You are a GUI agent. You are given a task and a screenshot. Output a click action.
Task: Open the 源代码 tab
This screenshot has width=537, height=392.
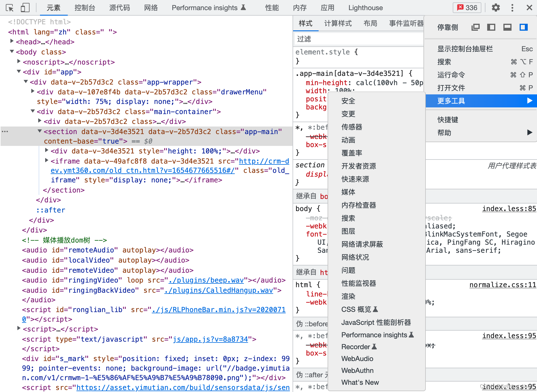(120, 8)
